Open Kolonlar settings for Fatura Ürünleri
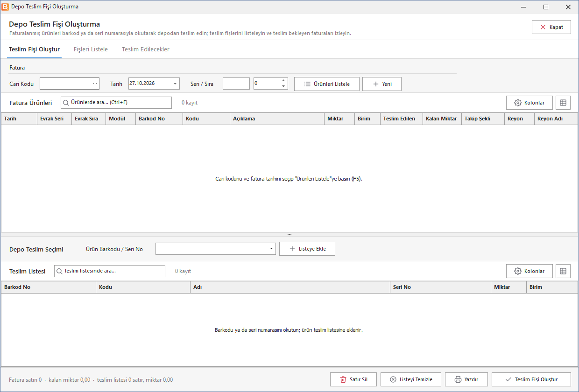 tap(529, 103)
